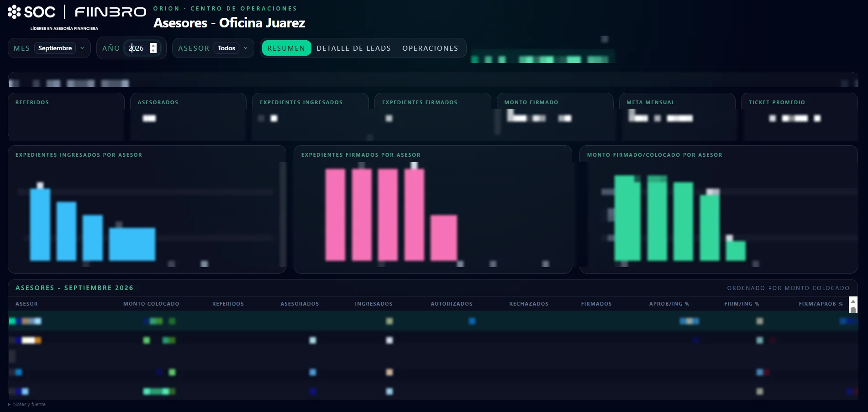The image size is (868, 412).
Task: Switch to the RESUMEN tab
Action: (x=286, y=48)
